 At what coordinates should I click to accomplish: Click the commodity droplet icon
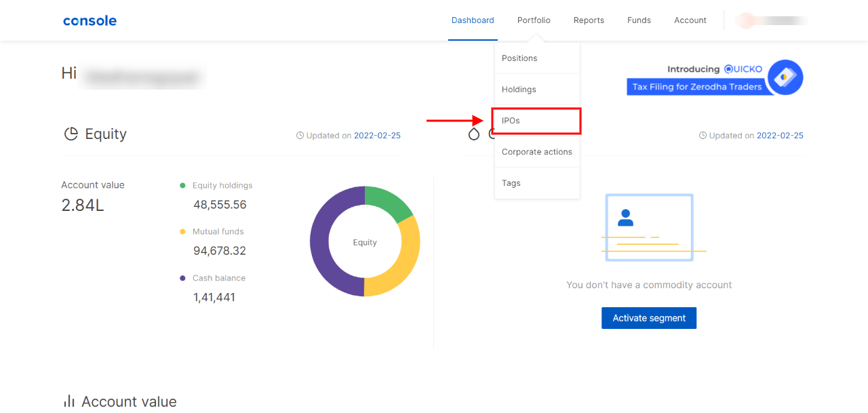click(474, 134)
